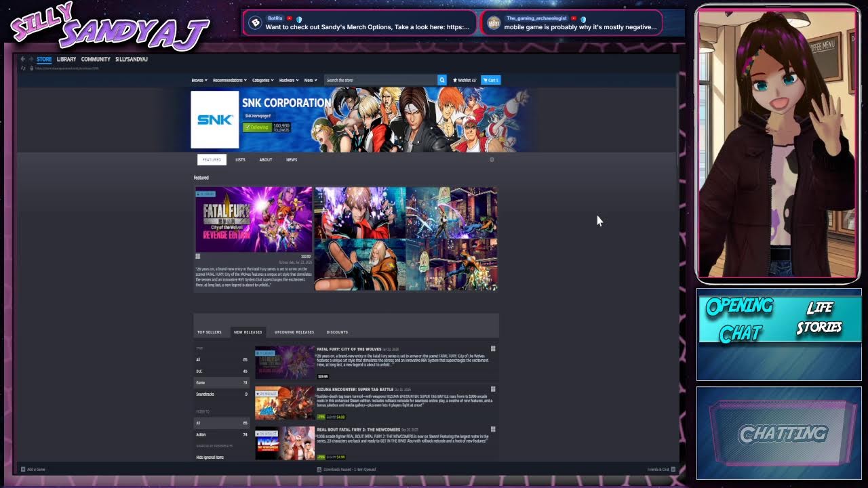Screen dimensions: 868x488
Task: Click the Add a Game plus icon
Action: (23, 469)
